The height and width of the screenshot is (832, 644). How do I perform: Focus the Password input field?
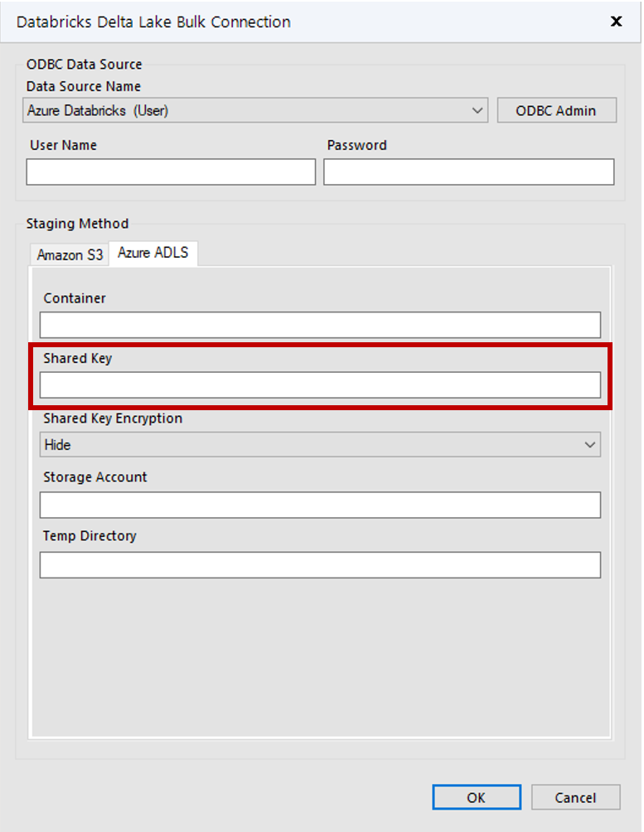468,172
